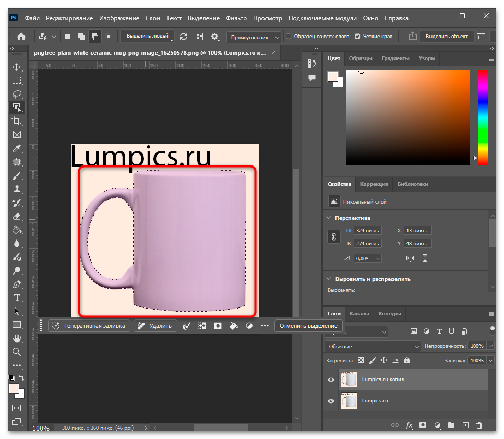Click the foreground color swatch in Цвет panel
504x439 pixels.
pos(333,77)
